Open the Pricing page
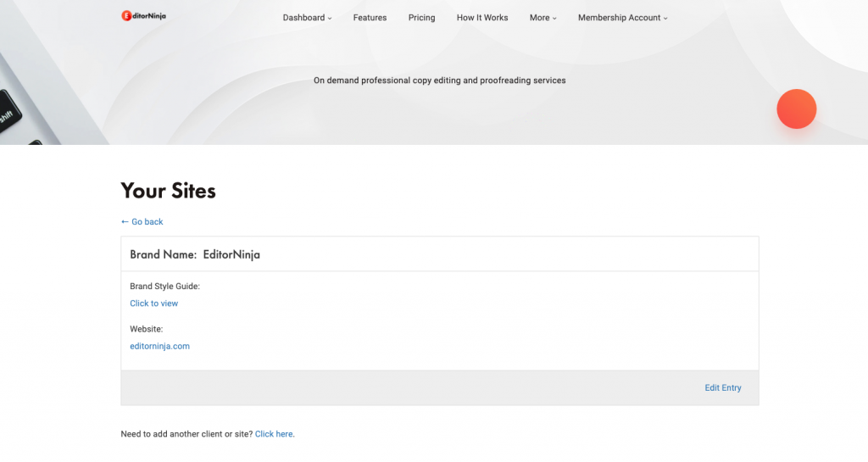Viewport: 868px width, 462px height. coord(422,18)
